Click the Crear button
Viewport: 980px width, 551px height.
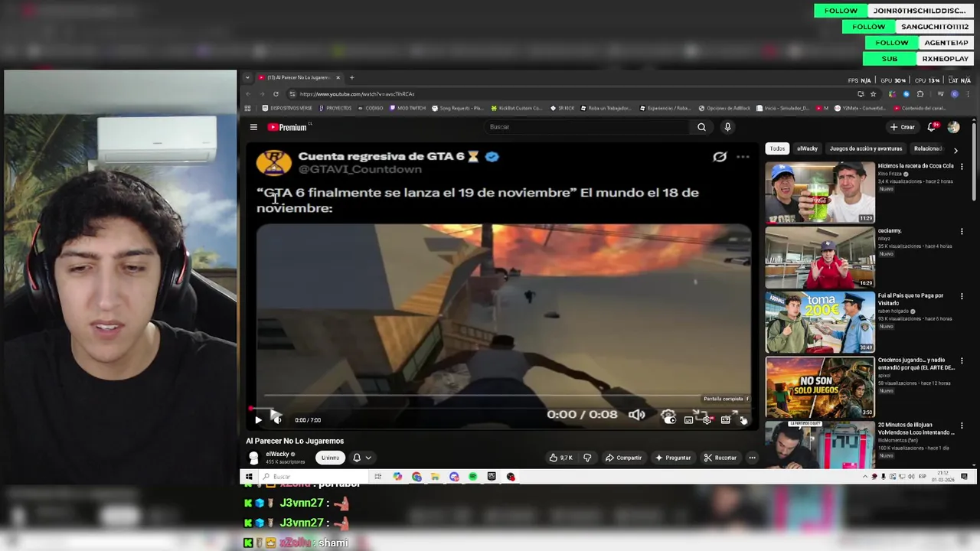903,127
